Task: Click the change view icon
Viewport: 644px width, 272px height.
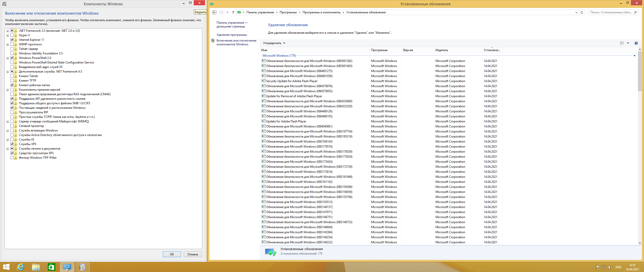Action: click(622, 43)
